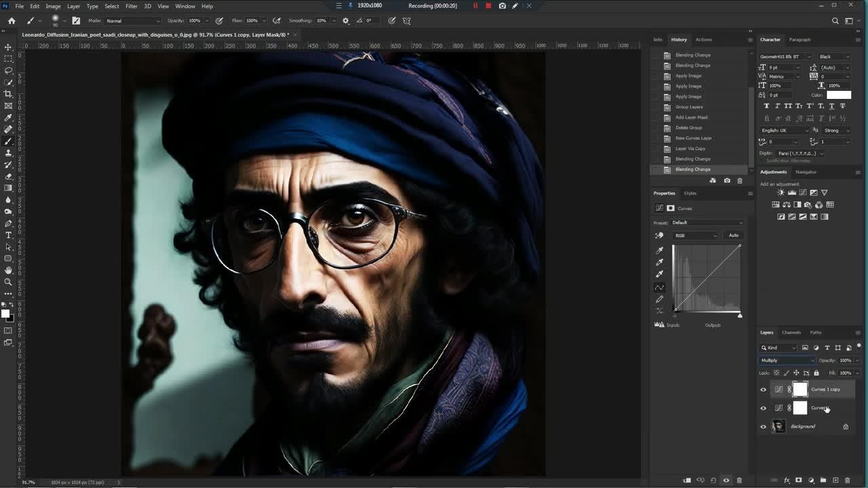Select the Zoom tool in toolbar

point(8,282)
